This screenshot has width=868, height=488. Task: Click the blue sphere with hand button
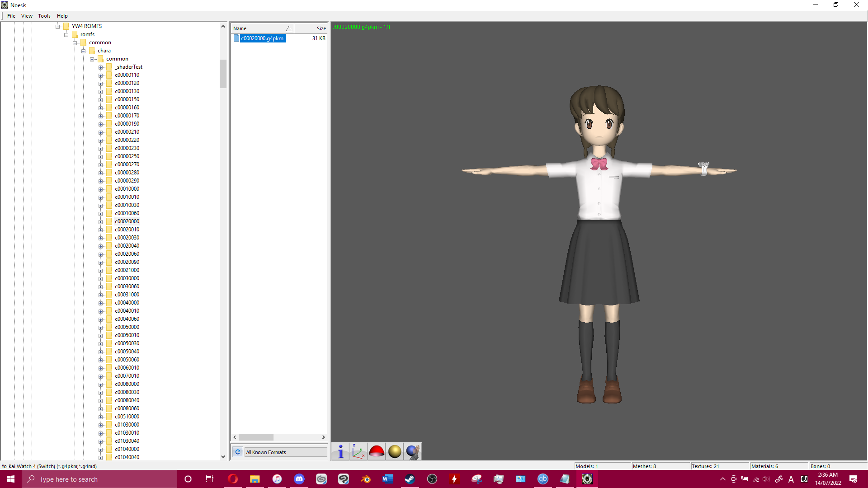tap(413, 451)
